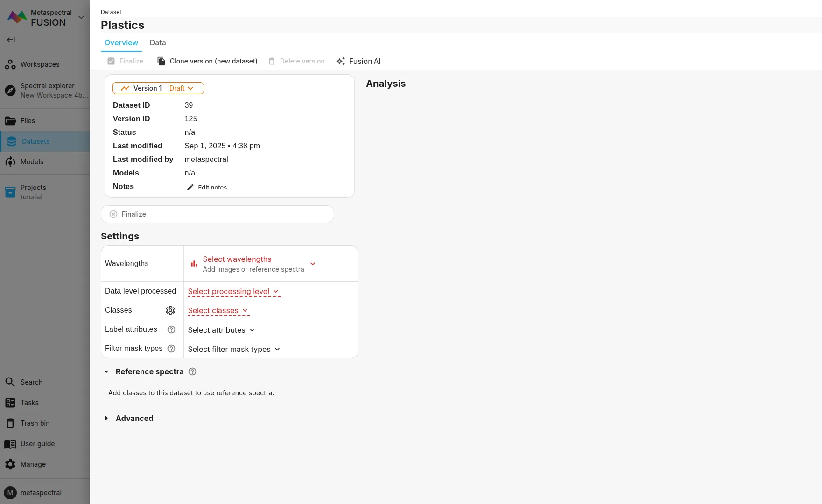Screen dimensions: 822x504
Task: Click the Label attributes help icon
Action: [x=171, y=329]
